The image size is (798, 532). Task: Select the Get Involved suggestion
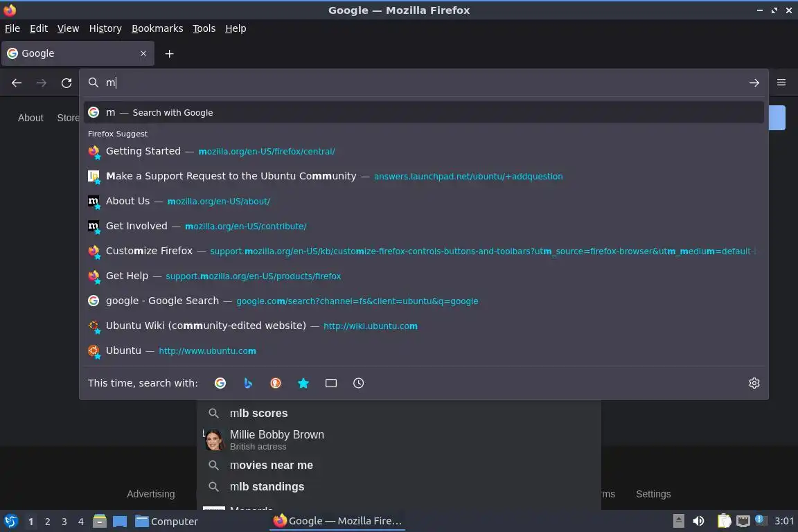point(424,226)
